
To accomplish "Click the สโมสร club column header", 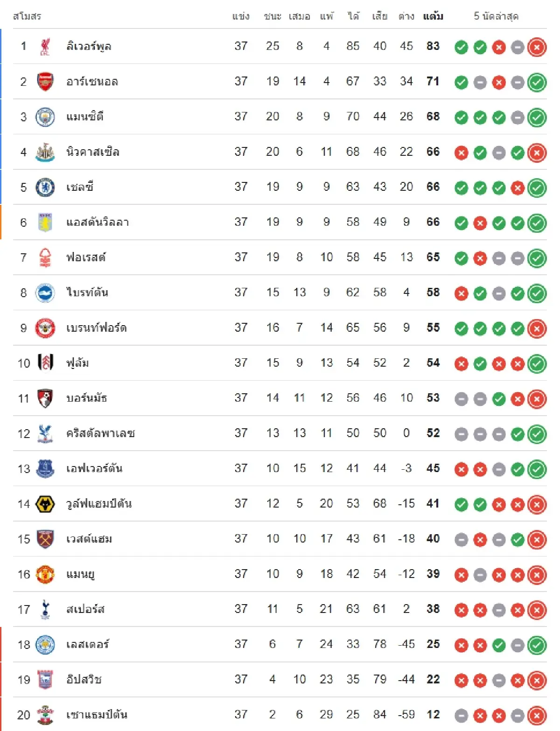I will [x=27, y=16].
